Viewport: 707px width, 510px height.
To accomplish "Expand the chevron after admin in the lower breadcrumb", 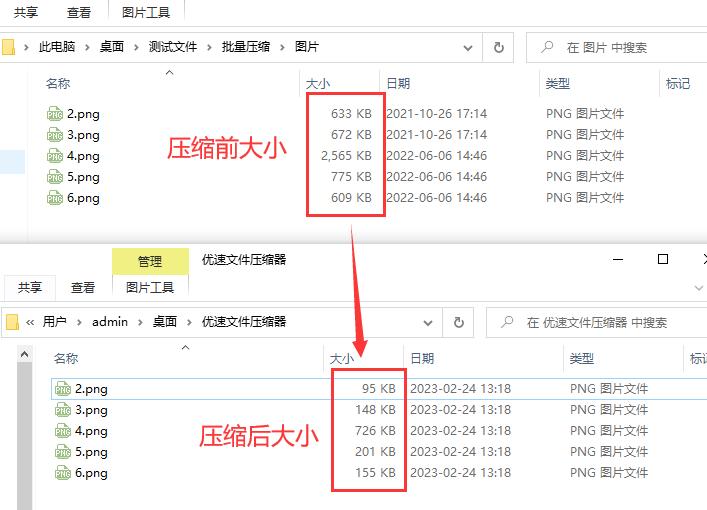I will pos(140,322).
